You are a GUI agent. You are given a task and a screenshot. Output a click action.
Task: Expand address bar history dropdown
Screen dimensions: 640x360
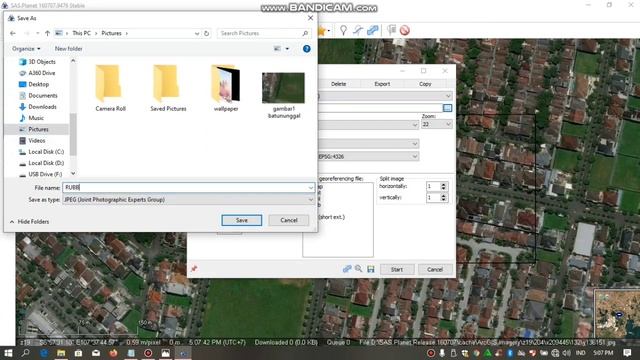point(197,33)
